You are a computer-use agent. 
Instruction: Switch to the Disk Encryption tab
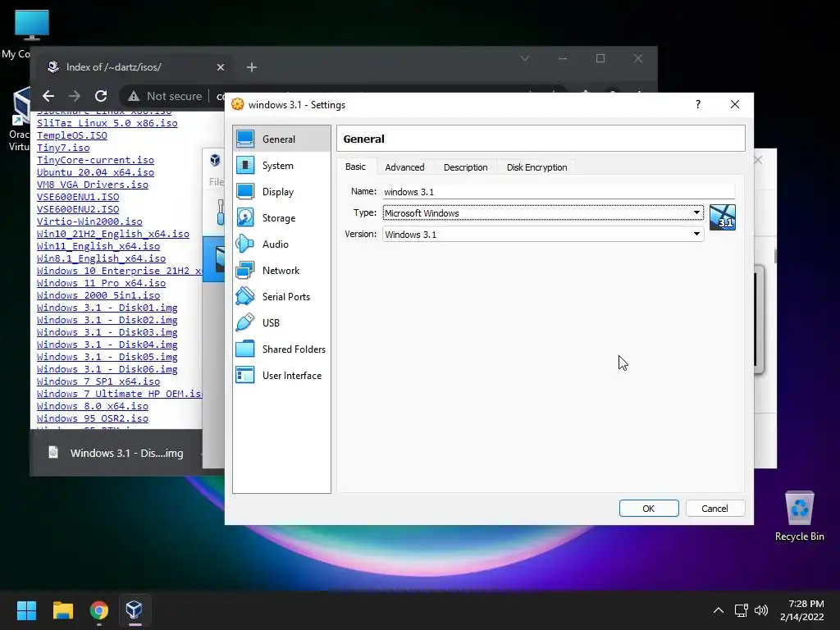coord(536,167)
